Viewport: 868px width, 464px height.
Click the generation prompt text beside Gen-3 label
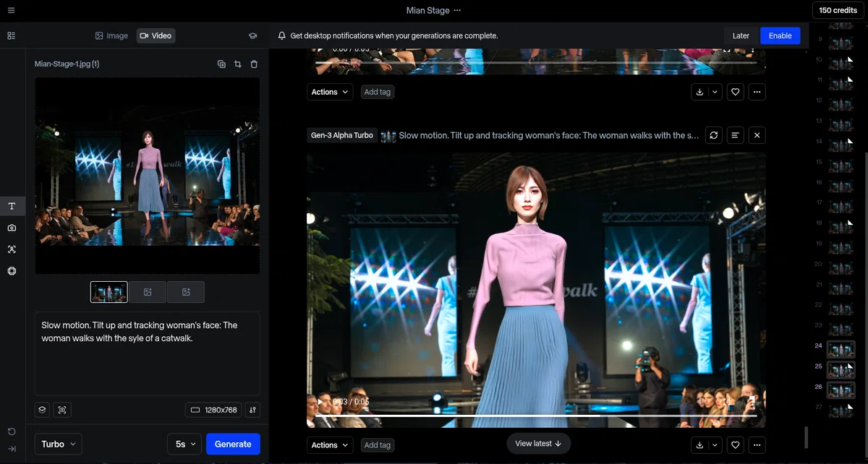548,135
